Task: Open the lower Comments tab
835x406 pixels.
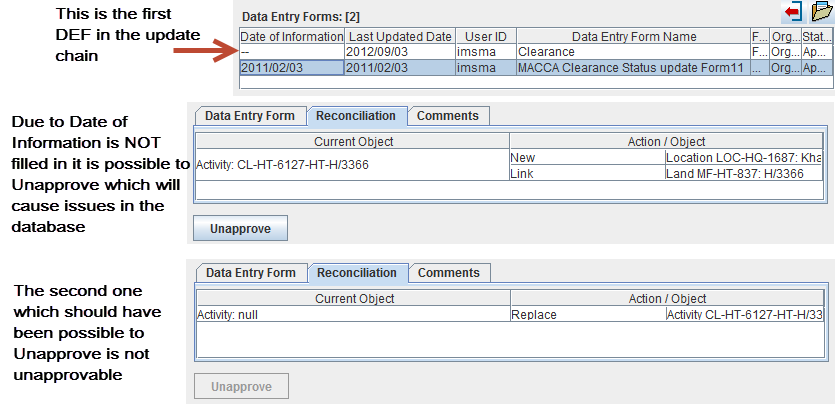Action: 448,273
